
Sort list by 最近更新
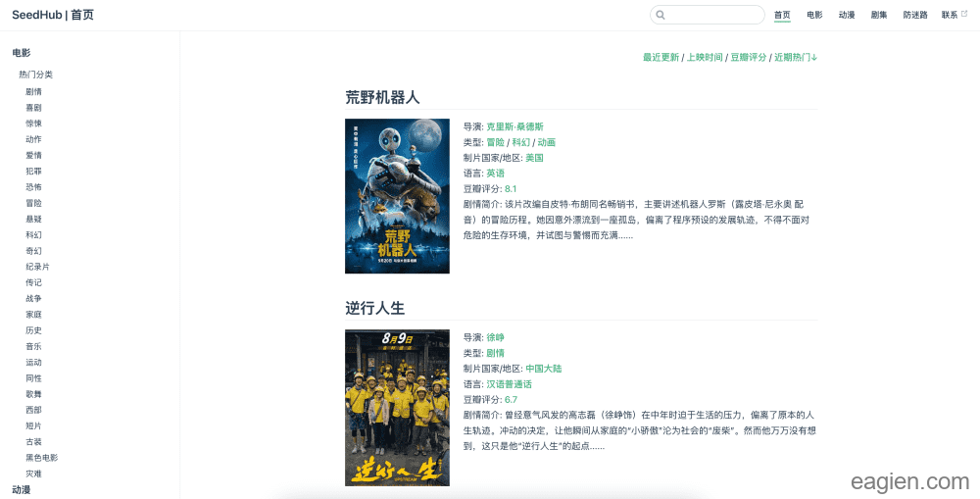661,57
